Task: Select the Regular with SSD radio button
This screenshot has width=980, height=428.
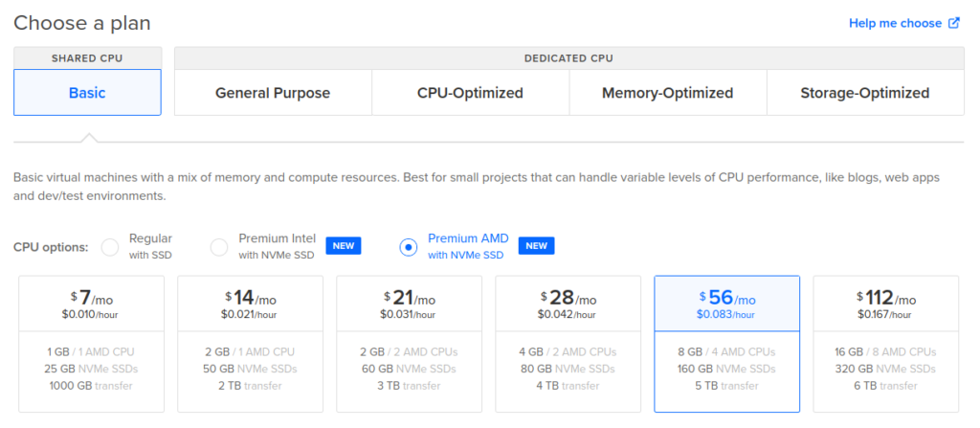Action: click(x=110, y=247)
